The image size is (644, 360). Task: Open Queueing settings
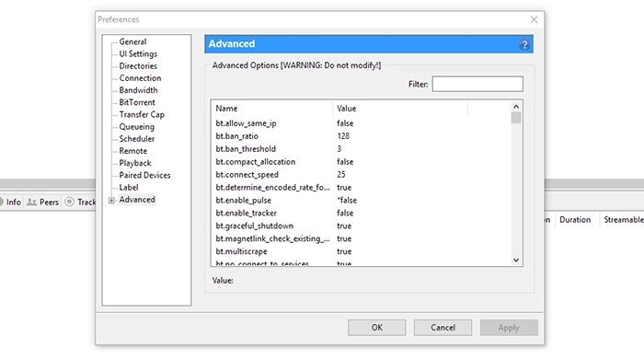137,126
